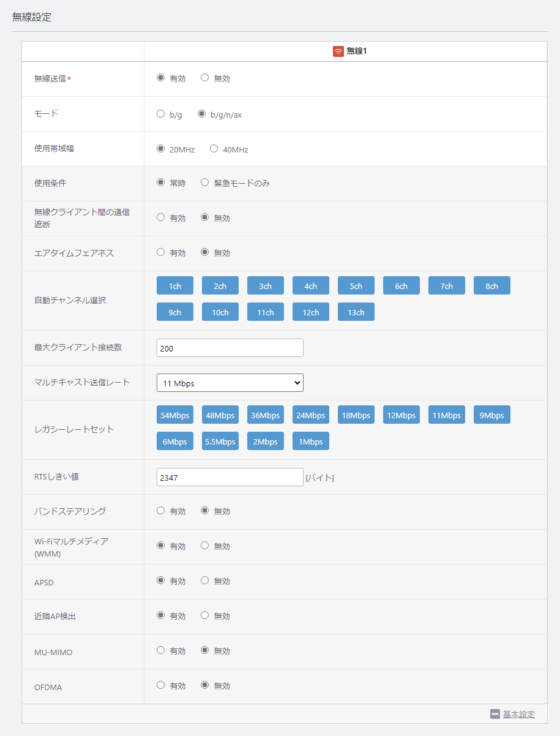Image resolution: width=560 pixels, height=736 pixels.
Task: Enable MU-MIMO
Action: click(x=161, y=650)
